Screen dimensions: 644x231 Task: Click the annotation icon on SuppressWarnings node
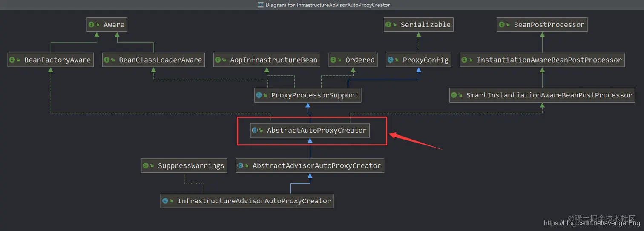[x=146, y=166]
